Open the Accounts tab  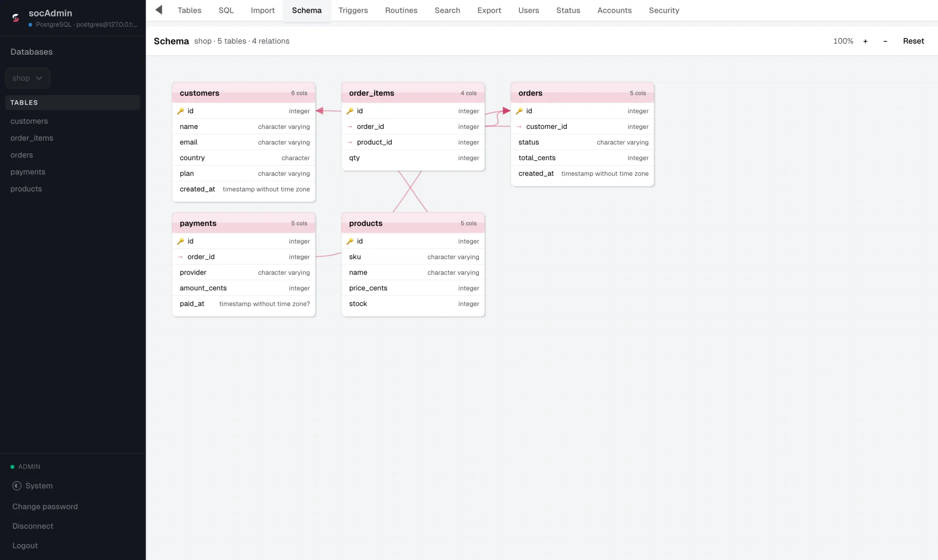[x=615, y=10]
